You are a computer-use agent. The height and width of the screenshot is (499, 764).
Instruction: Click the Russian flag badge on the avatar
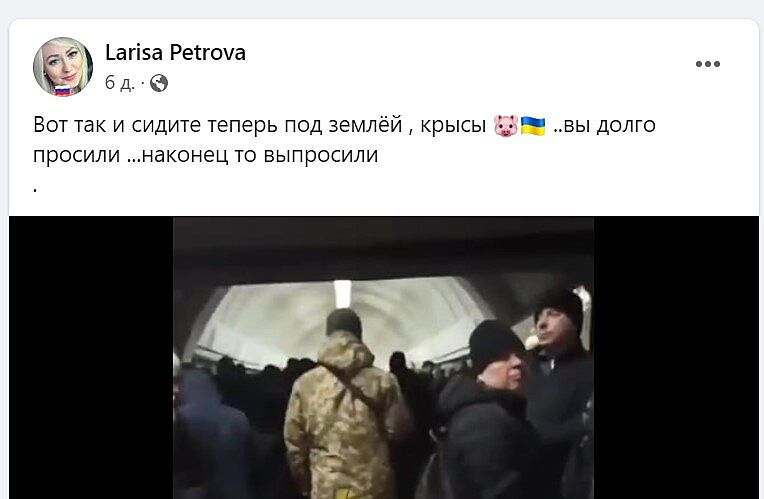click(x=62, y=91)
